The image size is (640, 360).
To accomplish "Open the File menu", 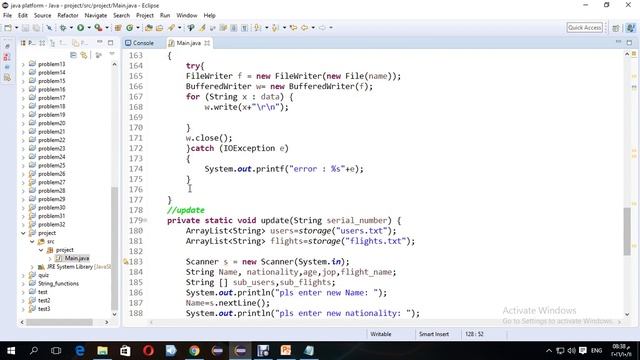I will [x=7, y=16].
